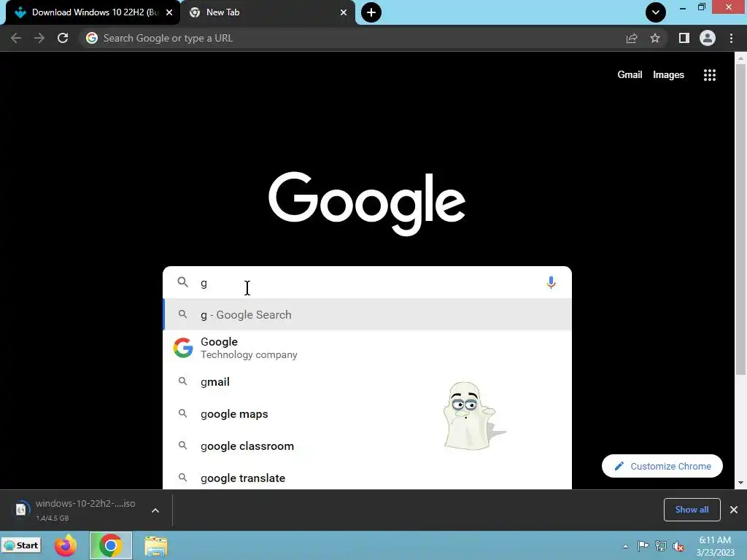The height and width of the screenshot is (560, 747).
Task: Open the Google apps grid
Action: [x=709, y=75]
